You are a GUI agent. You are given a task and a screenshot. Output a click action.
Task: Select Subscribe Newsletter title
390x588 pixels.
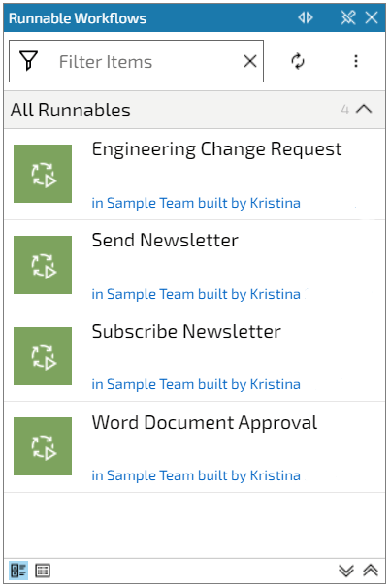tap(186, 332)
